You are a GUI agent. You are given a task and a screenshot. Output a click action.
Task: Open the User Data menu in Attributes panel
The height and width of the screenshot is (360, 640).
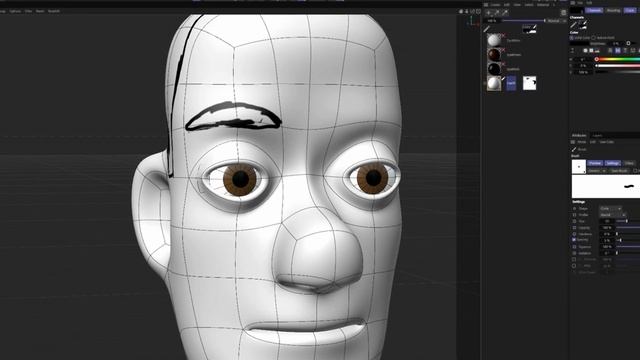(x=607, y=142)
